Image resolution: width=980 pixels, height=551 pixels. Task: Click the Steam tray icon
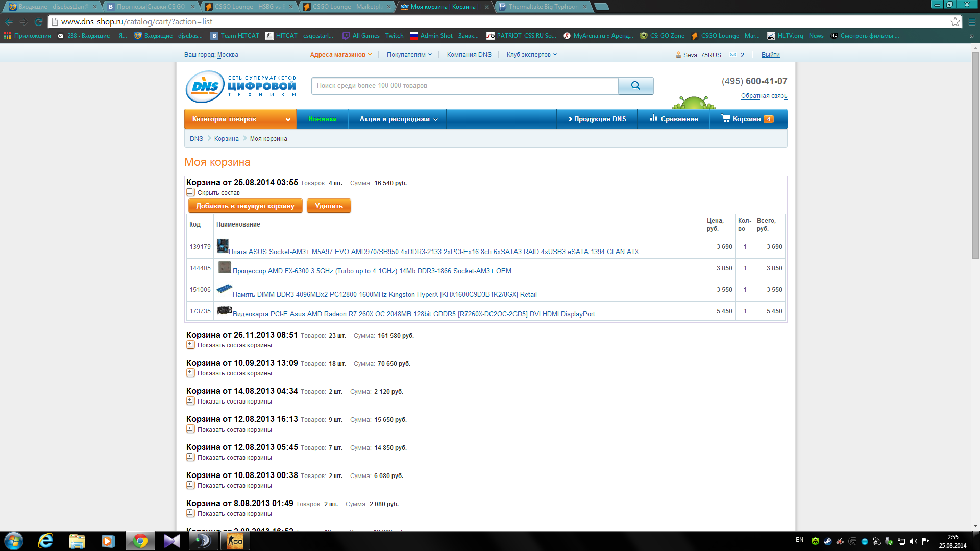tap(827, 541)
